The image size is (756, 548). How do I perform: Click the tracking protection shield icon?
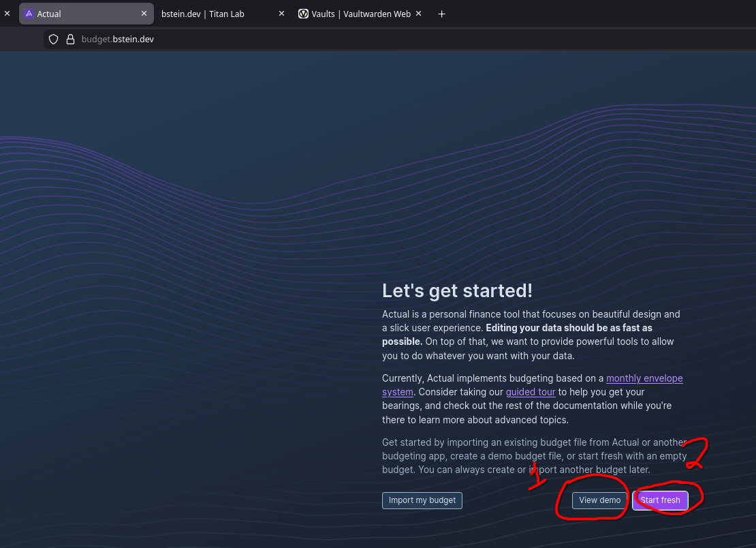click(54, 40)
